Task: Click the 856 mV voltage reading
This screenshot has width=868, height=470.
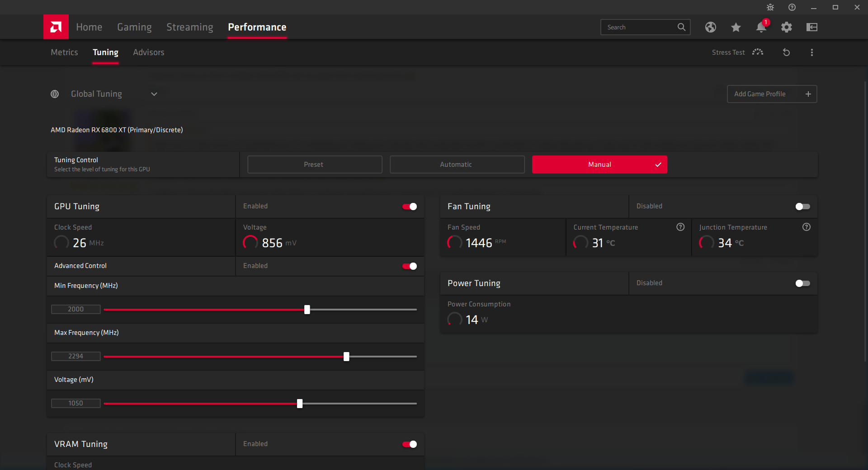Action: coord(279,243)
